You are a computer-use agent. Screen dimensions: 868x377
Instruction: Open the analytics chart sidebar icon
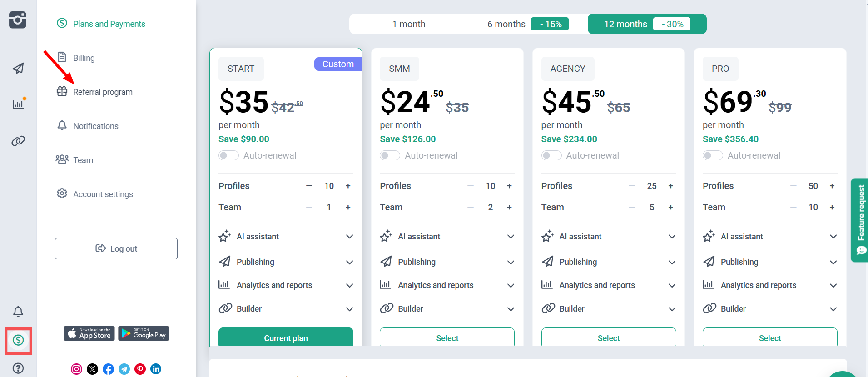[x=18, y=104]
